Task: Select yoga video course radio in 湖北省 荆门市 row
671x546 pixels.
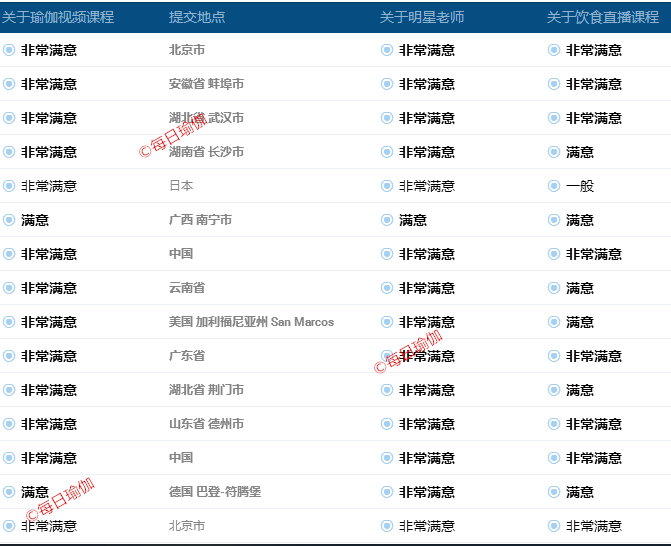Action: [x=9, y=390]
